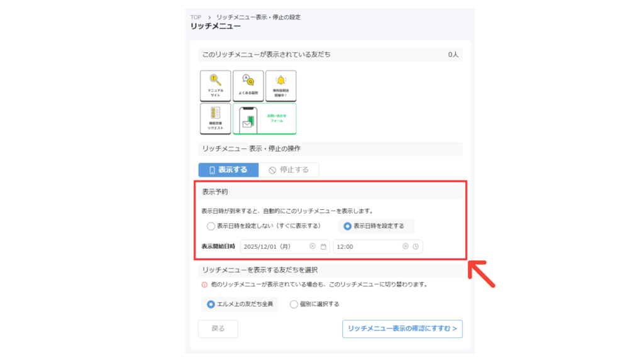Select the よくある質問 FAQ speech bubble icon
Viewport: 644px width, 362px height.
point(248,85)
